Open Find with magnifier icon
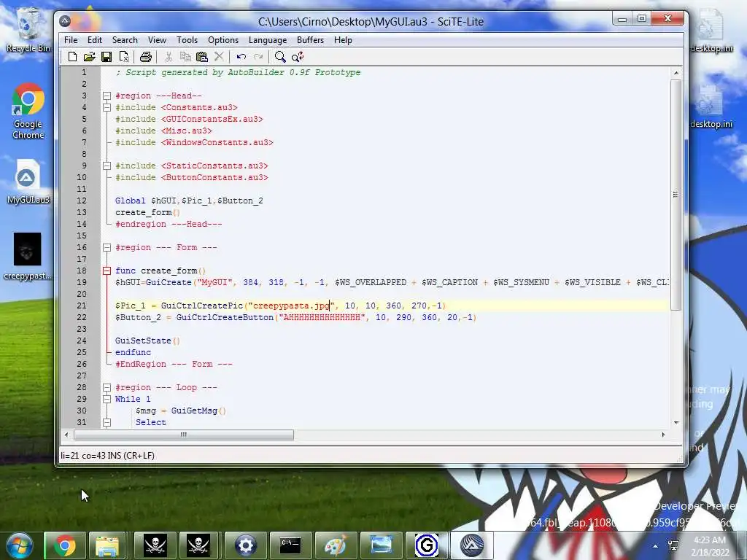Screen dimensions: 747x560 click(280, 57)
